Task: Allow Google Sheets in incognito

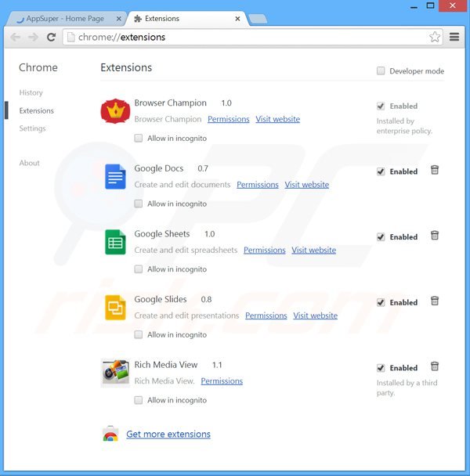Action: point(138,269)
